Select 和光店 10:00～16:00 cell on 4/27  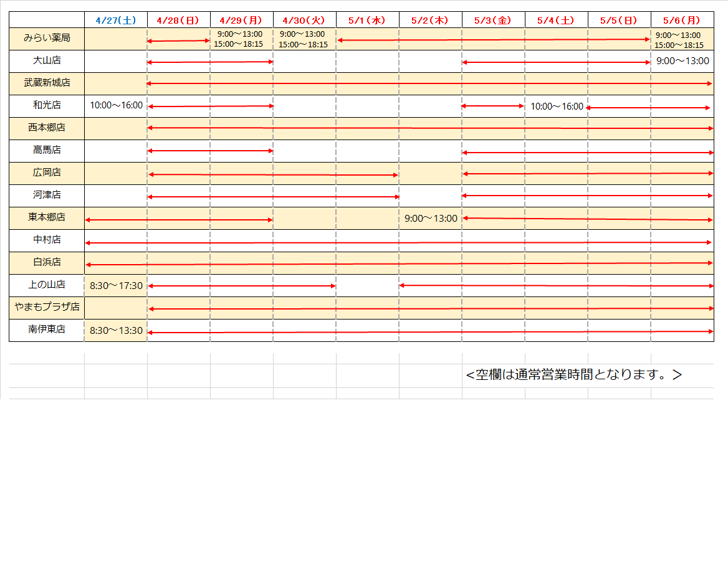click(115, 106)
